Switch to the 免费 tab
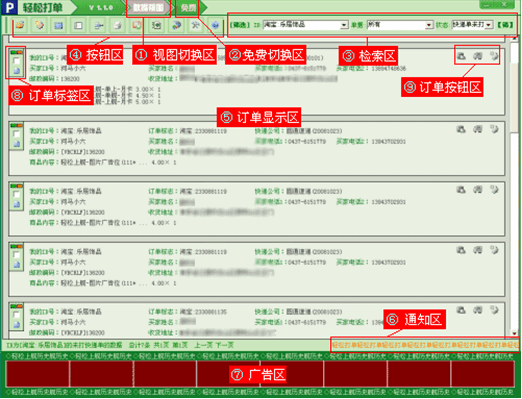 tap(188, 7)
